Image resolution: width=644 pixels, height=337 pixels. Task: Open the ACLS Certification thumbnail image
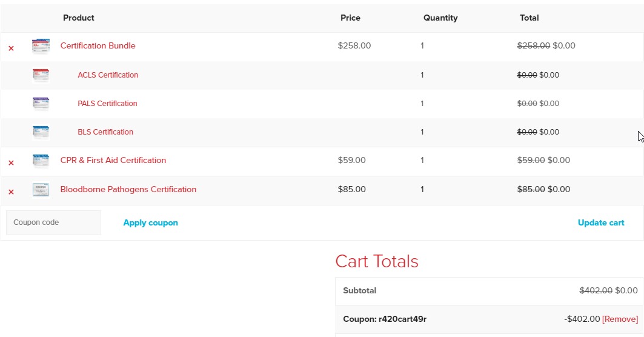pos(41,75)
